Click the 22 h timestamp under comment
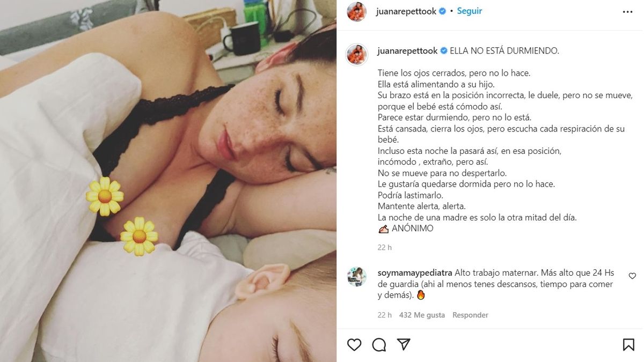The height and width of the screenshot is (362, 644). (x=385, y=315)
